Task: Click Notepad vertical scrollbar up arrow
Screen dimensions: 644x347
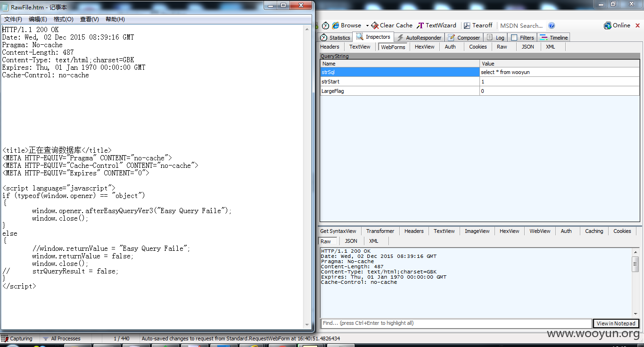Action: pos(307,29)
